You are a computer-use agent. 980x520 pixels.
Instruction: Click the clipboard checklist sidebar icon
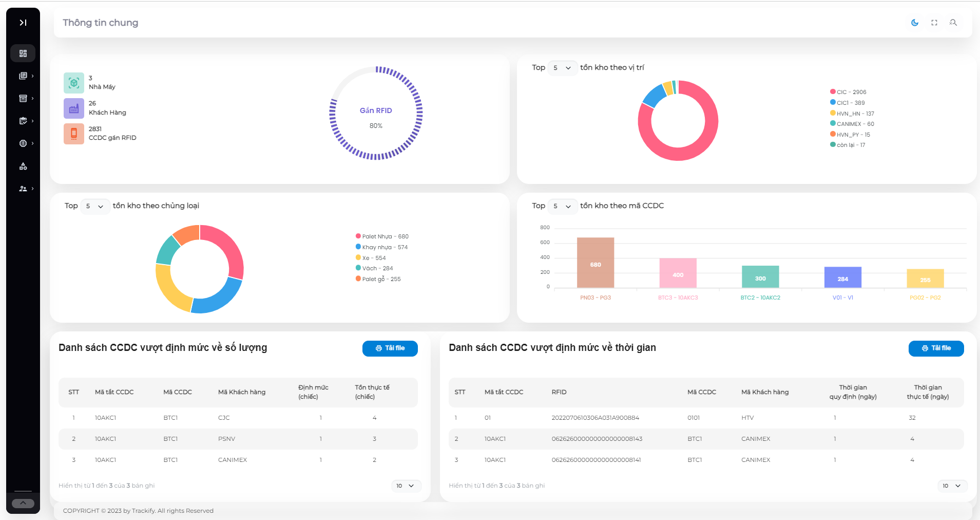tap(23, 121)
